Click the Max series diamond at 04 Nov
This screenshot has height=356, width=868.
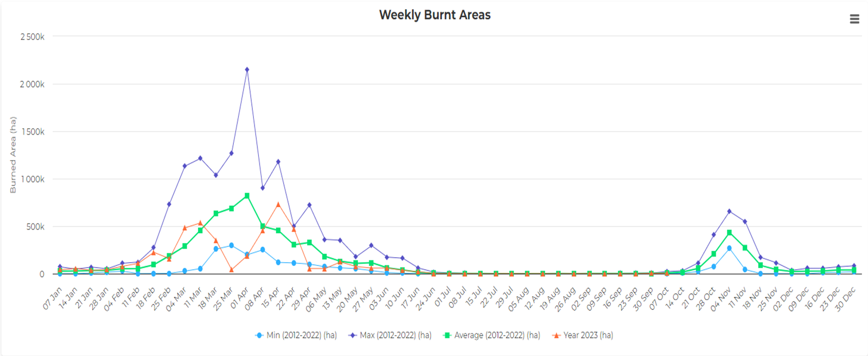(x=729, y=211)
